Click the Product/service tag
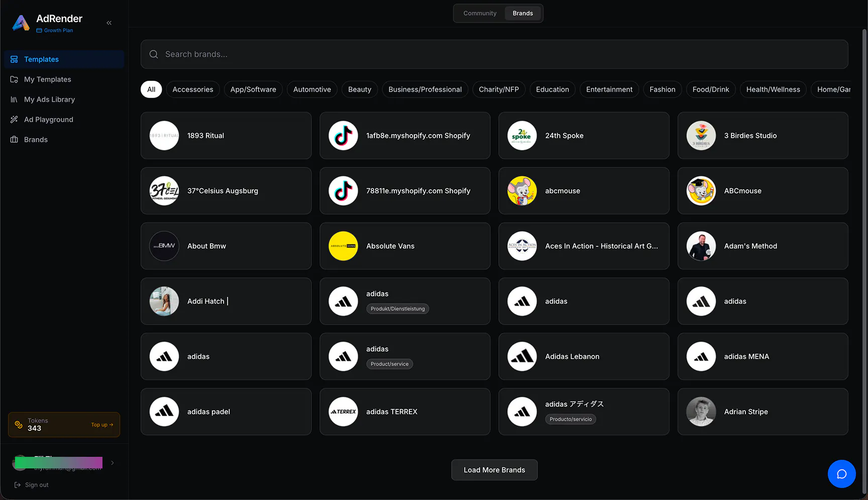 [390, 364]
